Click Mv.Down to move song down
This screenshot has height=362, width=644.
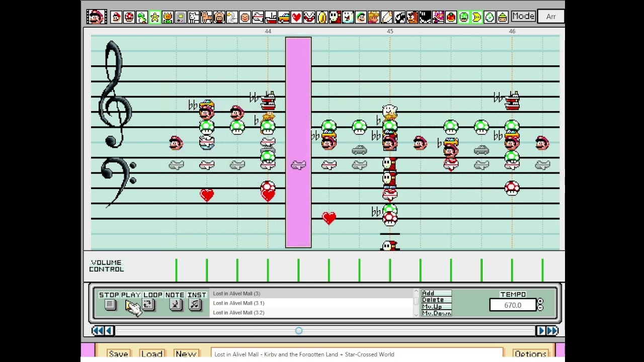point(436,313)
